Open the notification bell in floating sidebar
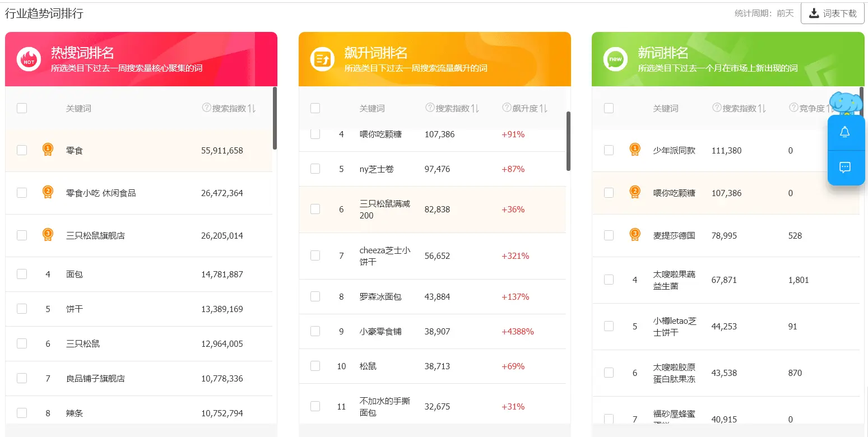 coord(845,132)
